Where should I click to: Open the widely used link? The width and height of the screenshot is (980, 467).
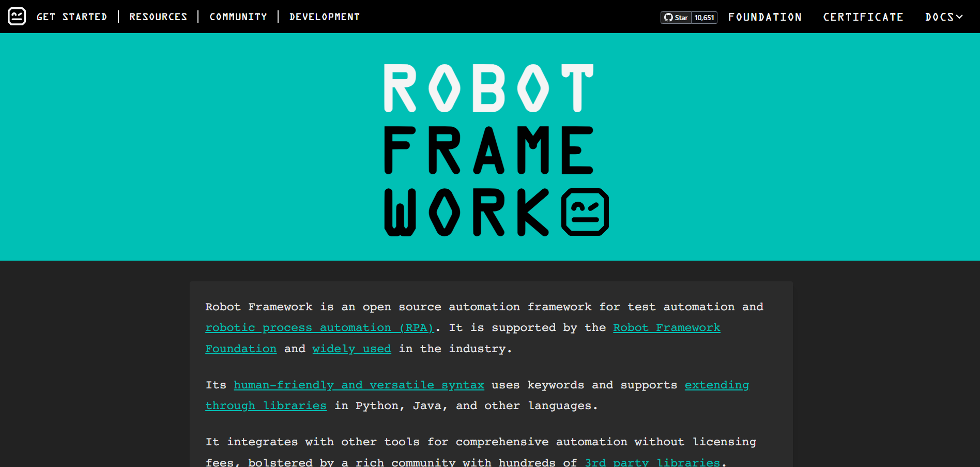click(351, 349)
